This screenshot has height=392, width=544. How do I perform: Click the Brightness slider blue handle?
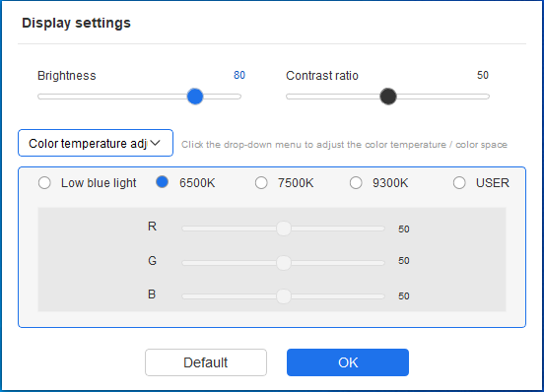click(195, 97)
